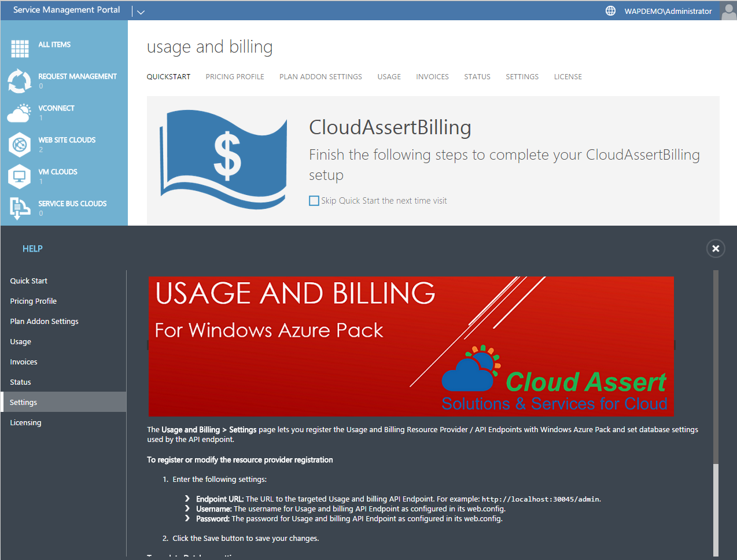Click the 'usage and billing' page title
Image resolution: width=737 pixels, height=560 pixels.
[x=209, y=47]
